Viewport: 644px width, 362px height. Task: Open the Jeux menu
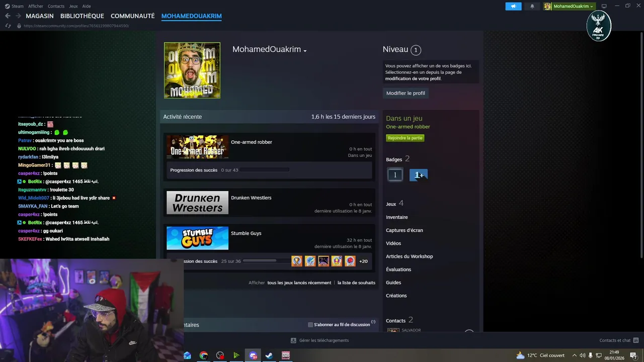73,6
